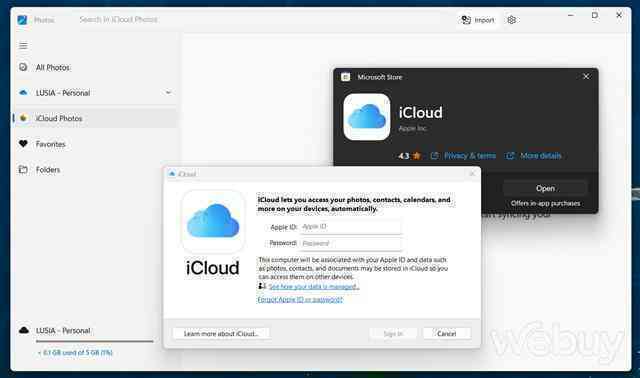
Task: Open the LUSIA - Personal OneDrive entry at top
Action: pyautogui.click(x=96, y=93)
